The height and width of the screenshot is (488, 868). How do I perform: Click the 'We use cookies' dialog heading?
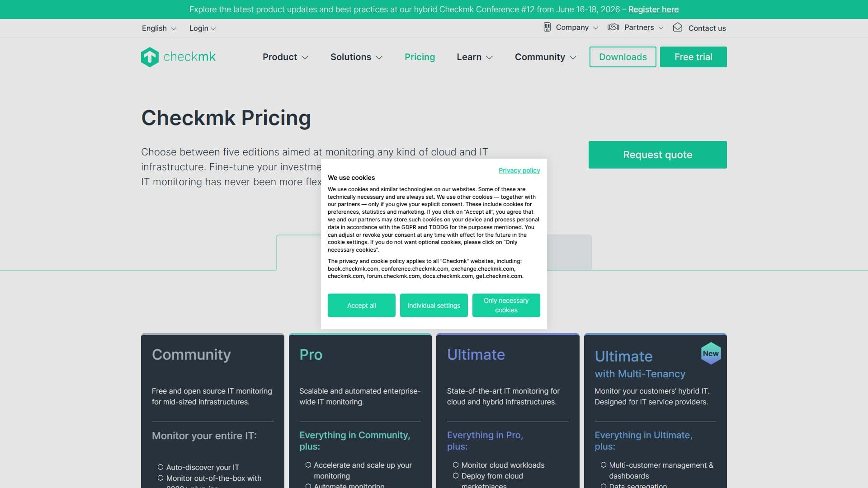coord(351,178)
